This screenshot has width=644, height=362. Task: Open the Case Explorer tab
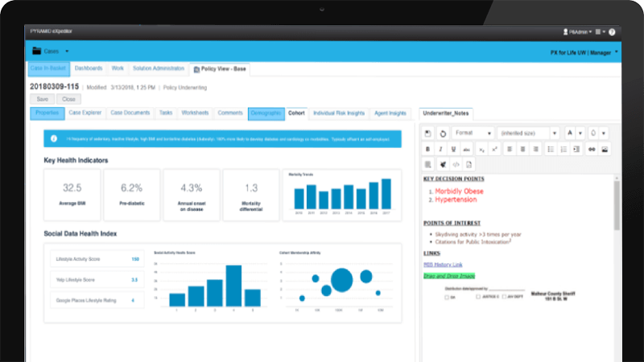pyautogui.click(x=85, y=113)
